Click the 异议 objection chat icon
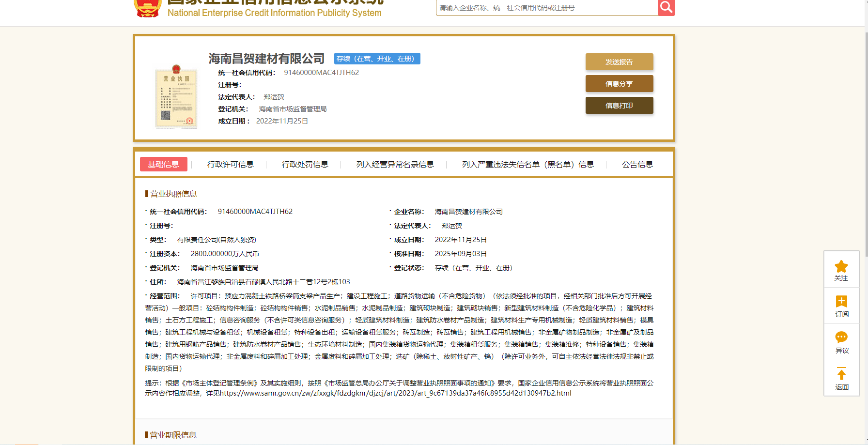This screenshot has width=868, height=445. point(841,338)
